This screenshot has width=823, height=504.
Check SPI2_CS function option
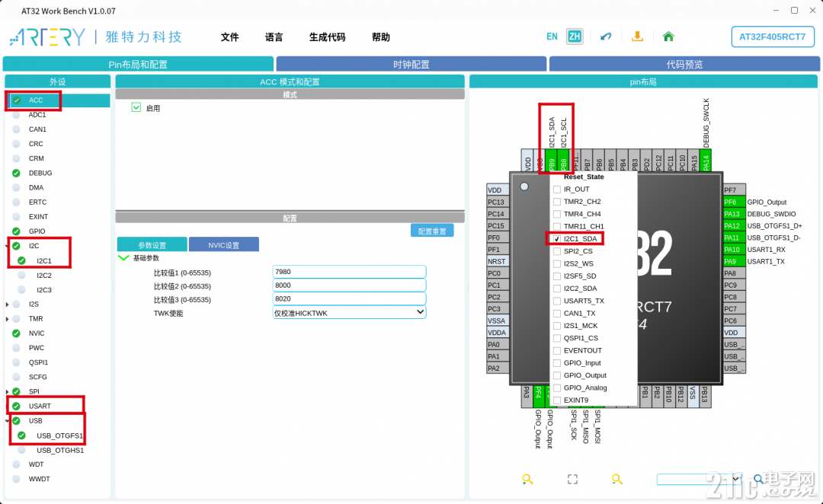coord(557,252)
